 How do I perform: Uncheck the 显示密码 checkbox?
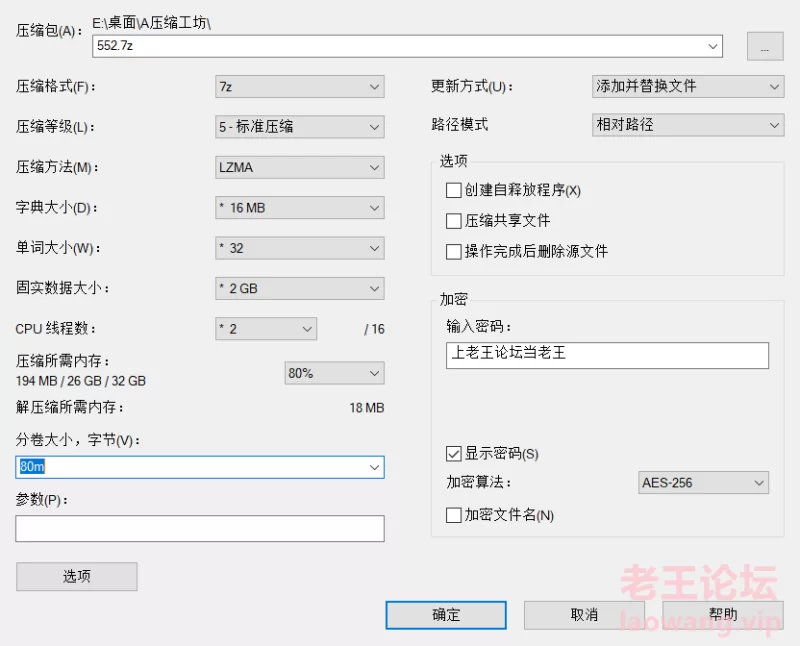(x=454, y=454)
